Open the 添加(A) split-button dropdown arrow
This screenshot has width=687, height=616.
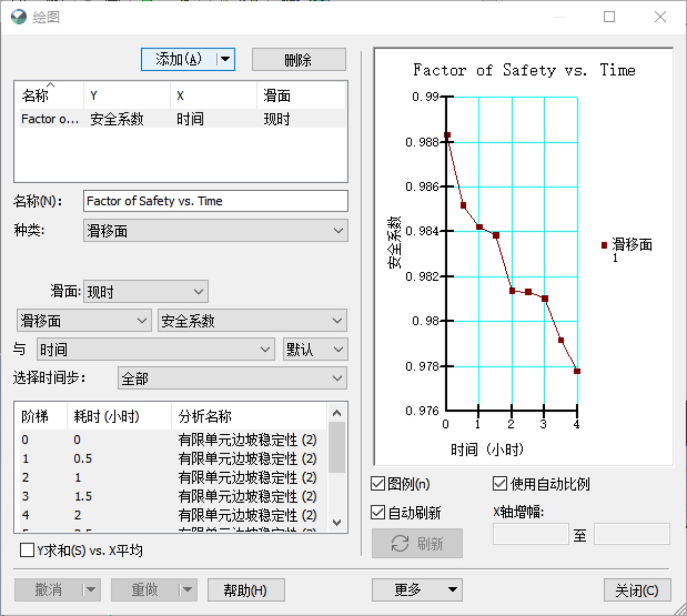(225, 59)
